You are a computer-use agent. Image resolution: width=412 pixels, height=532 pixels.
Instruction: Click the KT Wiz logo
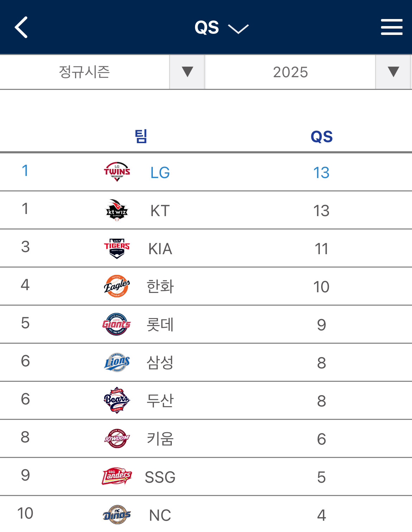pos(117,210)
